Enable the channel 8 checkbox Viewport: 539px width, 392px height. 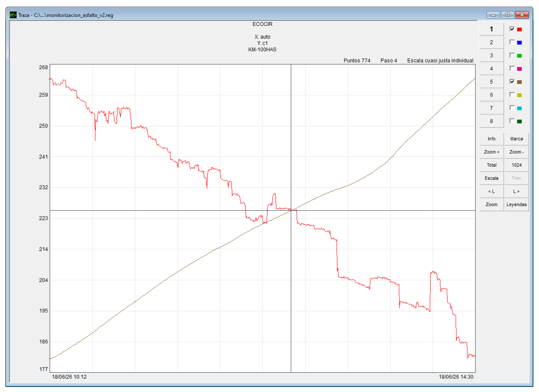coord(512,121)
